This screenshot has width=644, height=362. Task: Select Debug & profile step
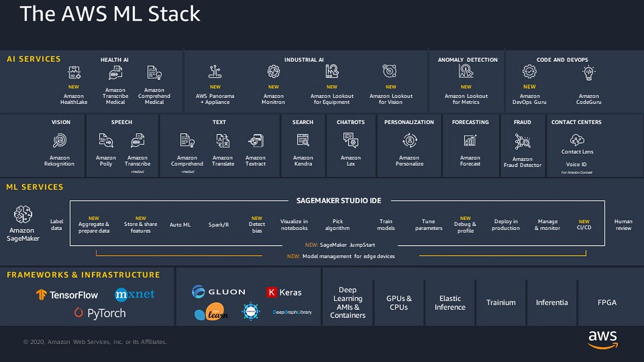coord(465,225)
